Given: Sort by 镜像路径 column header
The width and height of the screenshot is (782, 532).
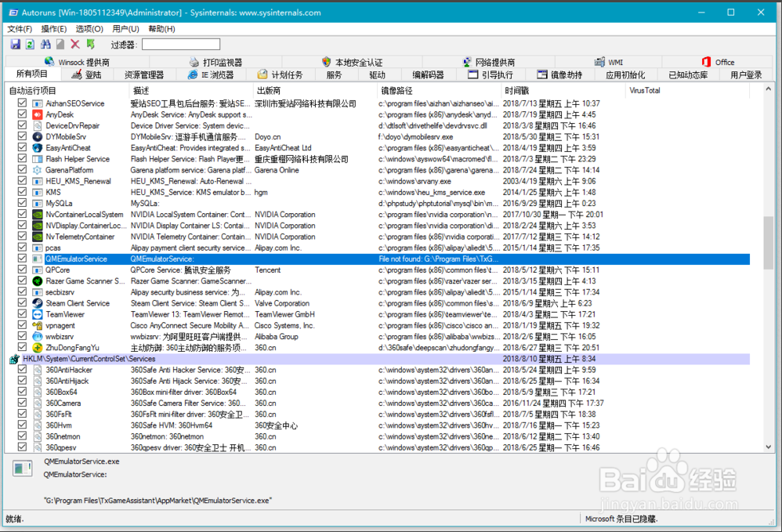Looking at the screenshot, I should (x=439, y=91).
